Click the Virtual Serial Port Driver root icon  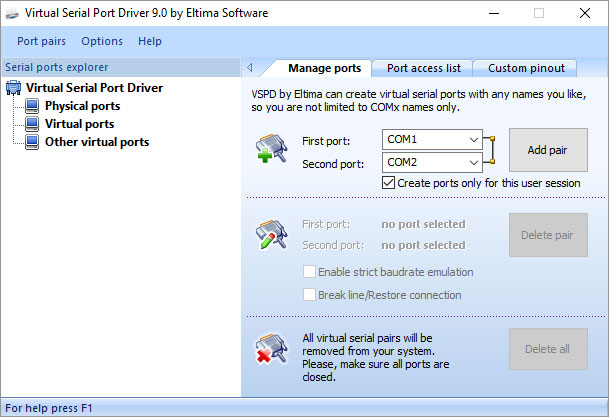14,88
